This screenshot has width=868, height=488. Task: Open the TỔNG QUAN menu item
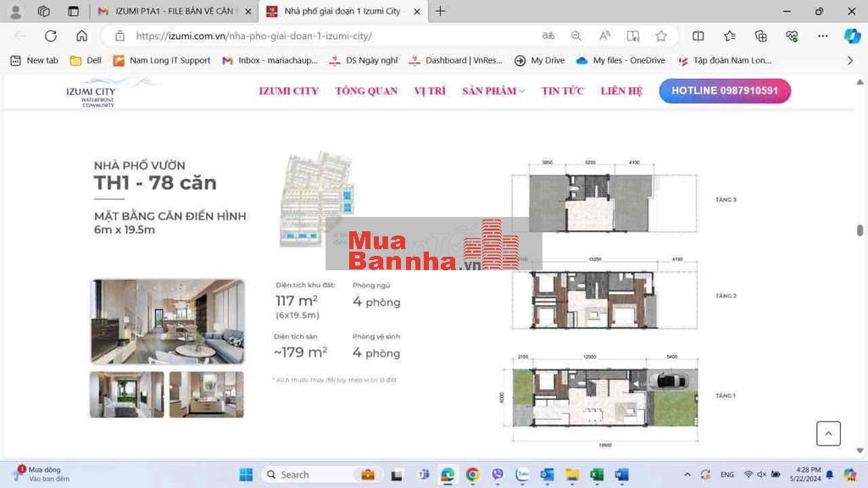pyautogui.click(x=366, y=91)
